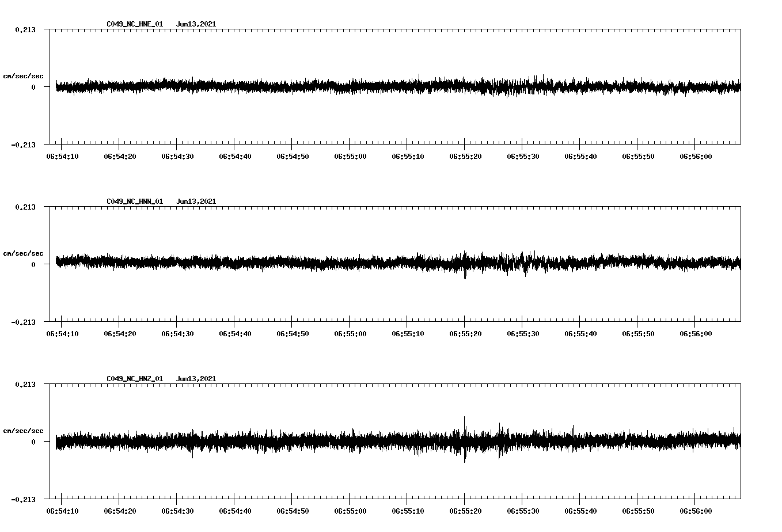Click the cm/sec/sec unit label of the HNN plot
The image size is (782, 532).
[x=23, y=253]
